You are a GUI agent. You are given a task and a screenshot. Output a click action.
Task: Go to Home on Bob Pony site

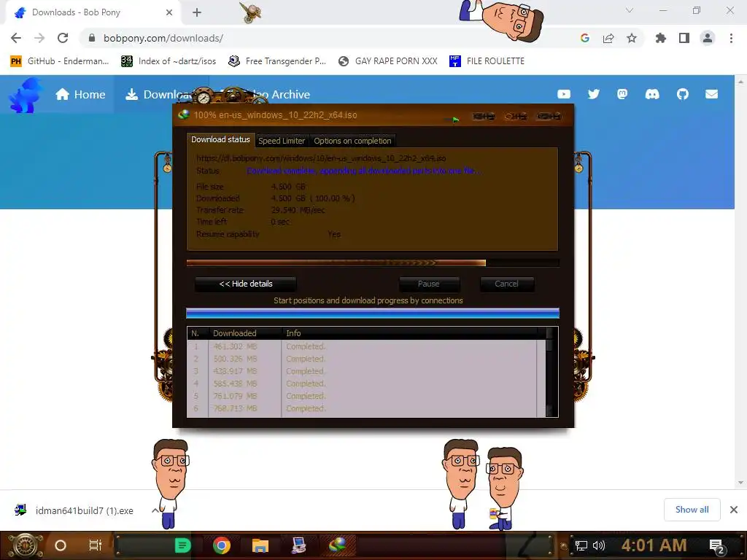point(80,94)
